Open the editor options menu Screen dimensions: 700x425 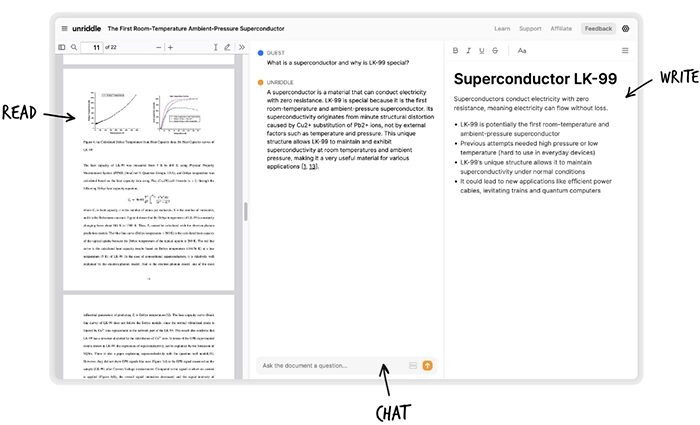tap(626, 50)
